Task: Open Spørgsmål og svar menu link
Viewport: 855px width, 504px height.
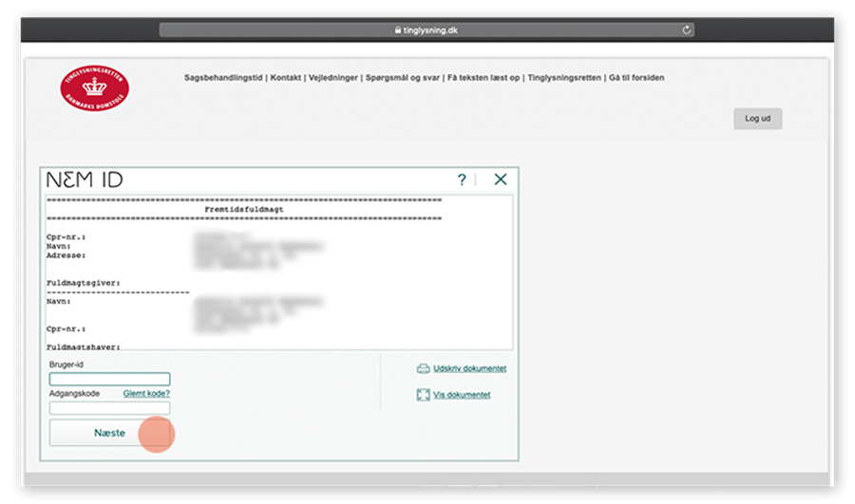Action: tap(403, 78)
